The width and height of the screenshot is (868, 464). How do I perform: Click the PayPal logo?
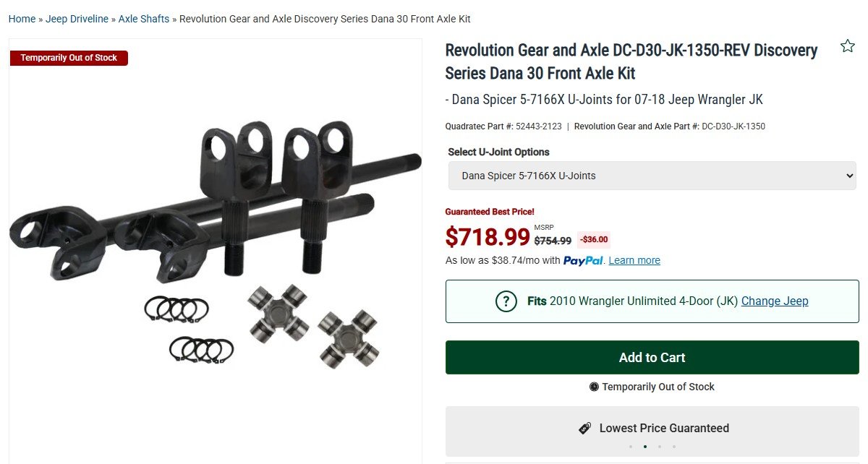[x=583, y=261]
